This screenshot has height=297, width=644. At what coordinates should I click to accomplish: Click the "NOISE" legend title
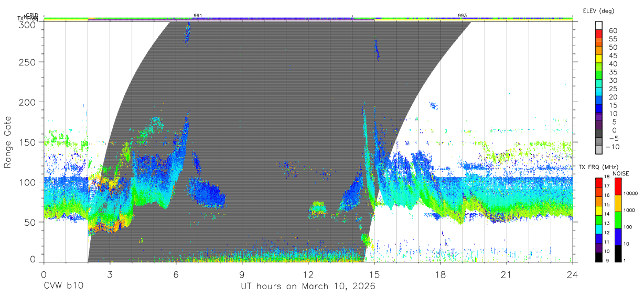(621, 173)
